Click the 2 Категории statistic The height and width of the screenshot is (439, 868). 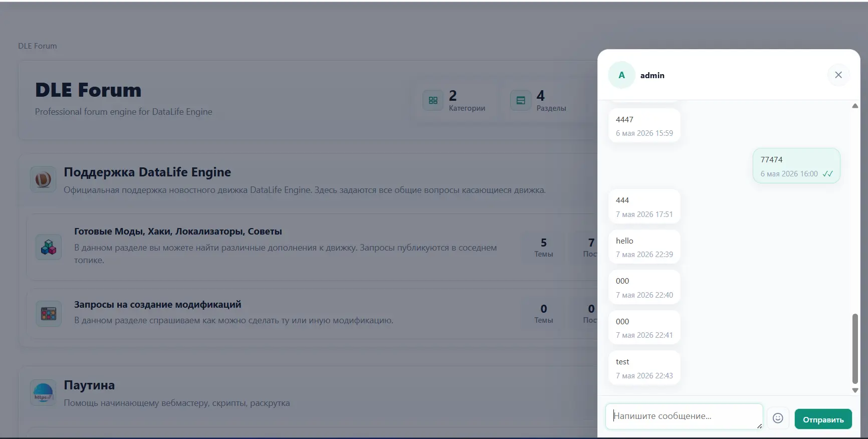(x=454, y=100)
